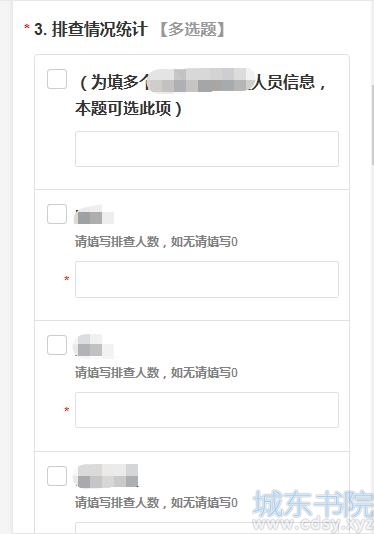Select the third option's checkbox in question 3
The image size is (374, 534).
[57, 345]
